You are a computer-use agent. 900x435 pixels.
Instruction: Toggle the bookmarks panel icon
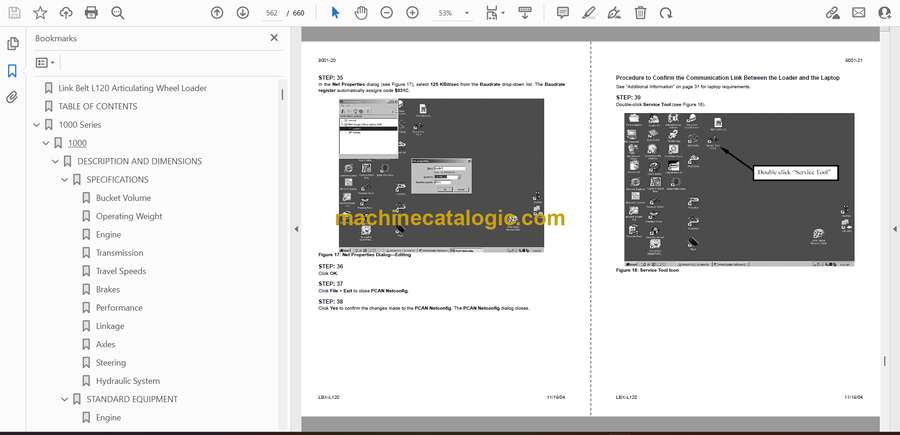(12, 71)
